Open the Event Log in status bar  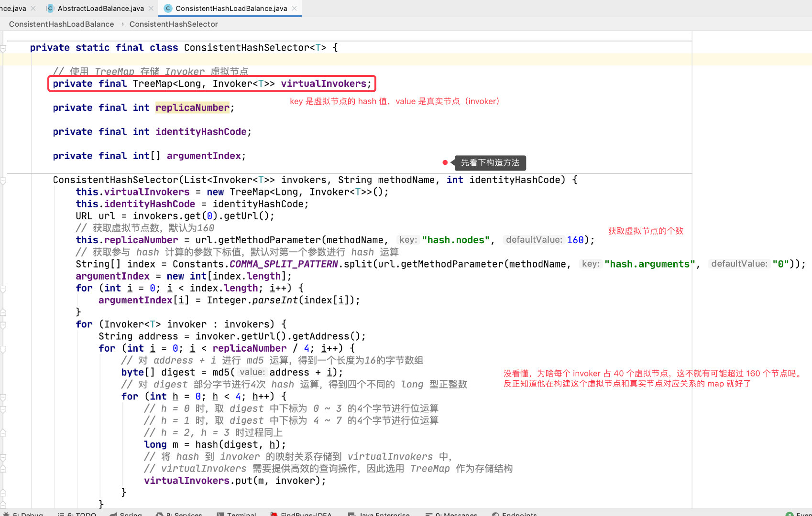pos(799,514)
